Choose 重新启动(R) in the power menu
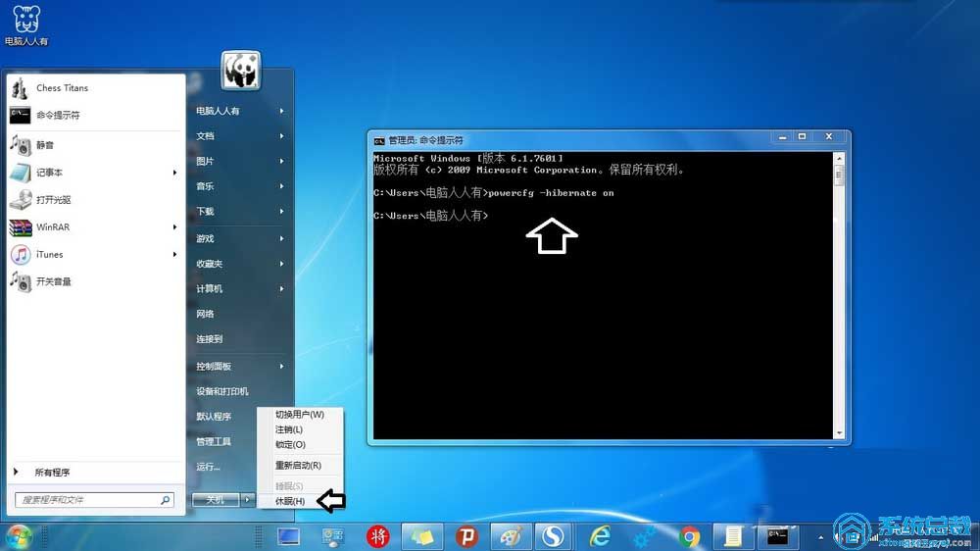980x551 pixels. pyautogui.click(x=298, y=466)
